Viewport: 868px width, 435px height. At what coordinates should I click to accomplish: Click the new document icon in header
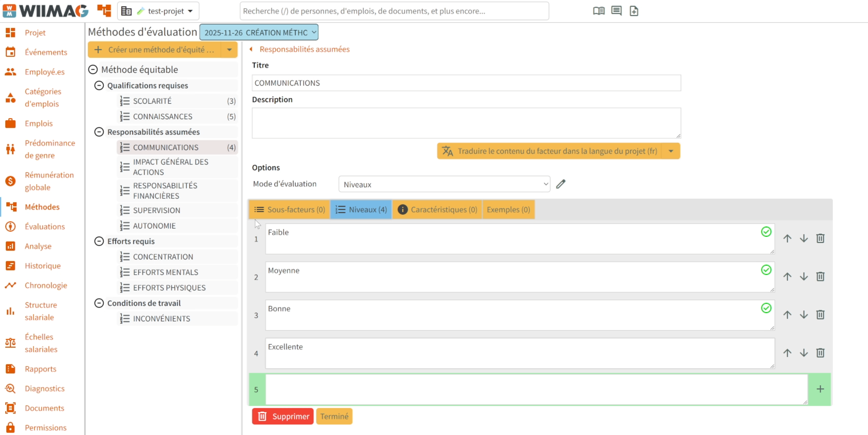tap(634, 11)
